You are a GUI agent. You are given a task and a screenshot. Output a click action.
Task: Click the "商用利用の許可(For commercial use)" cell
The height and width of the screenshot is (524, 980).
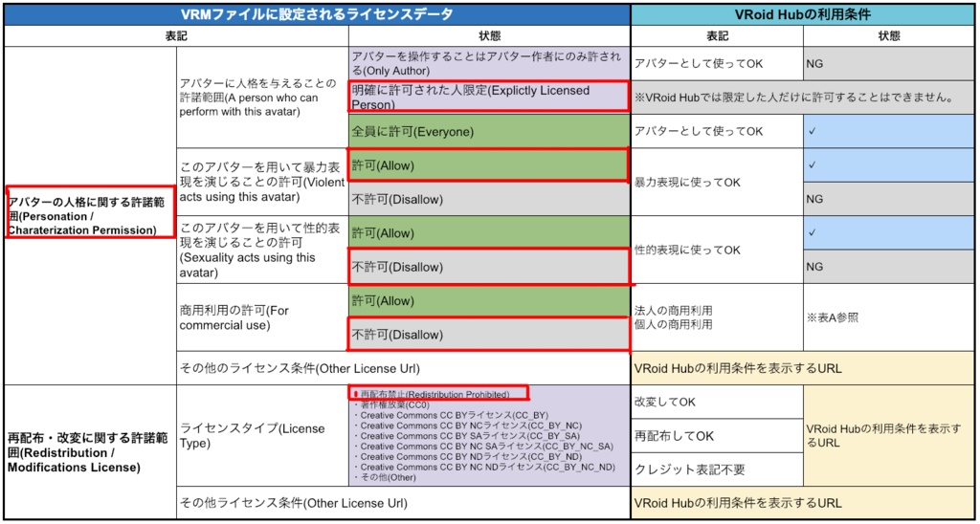click(x=262, y=317)
